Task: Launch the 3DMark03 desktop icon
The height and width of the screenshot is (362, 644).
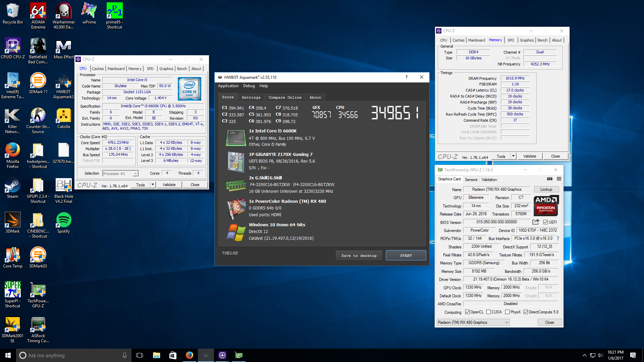Action: (38, 257)
